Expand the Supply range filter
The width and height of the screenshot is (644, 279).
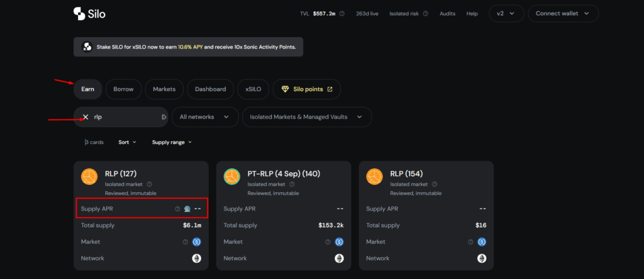pyautogui.click(x=172, y=143)
